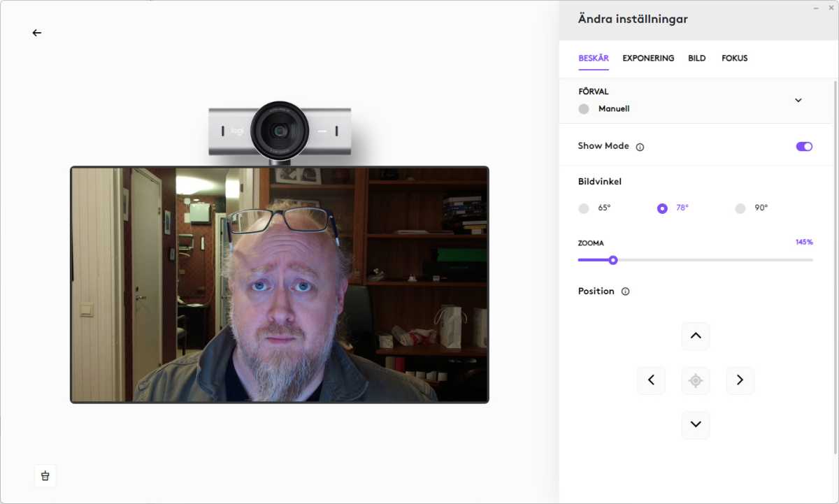Move camera position up
Screen dimensions: 839x504
(696, 336)
